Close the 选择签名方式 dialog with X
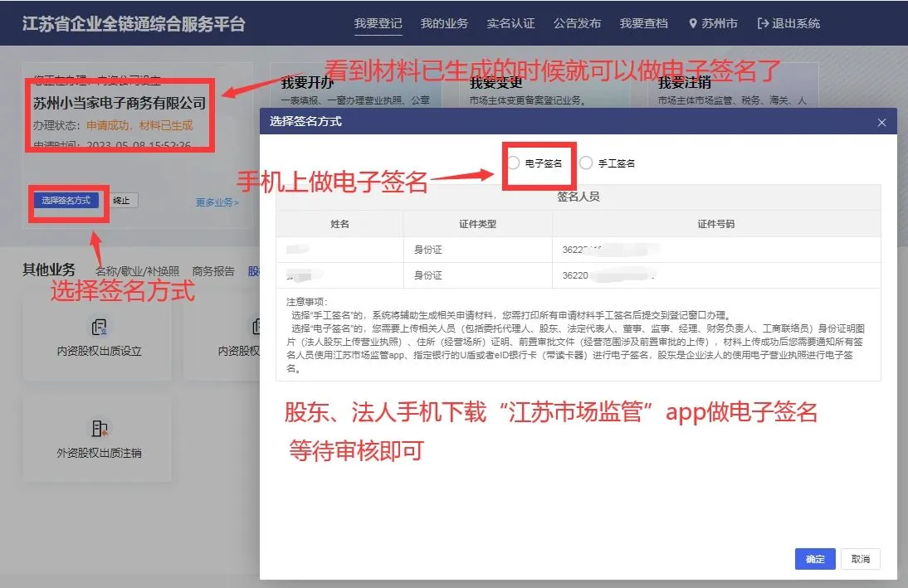 point(881,123)
